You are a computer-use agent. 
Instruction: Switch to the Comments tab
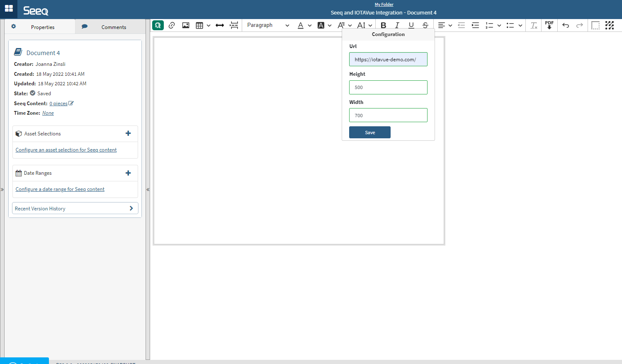(110, 27)
